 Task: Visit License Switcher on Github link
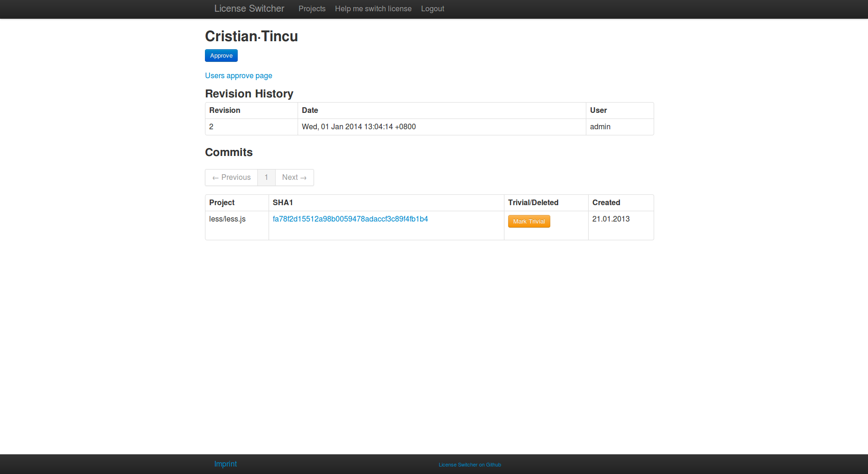(x=470, y=465)
